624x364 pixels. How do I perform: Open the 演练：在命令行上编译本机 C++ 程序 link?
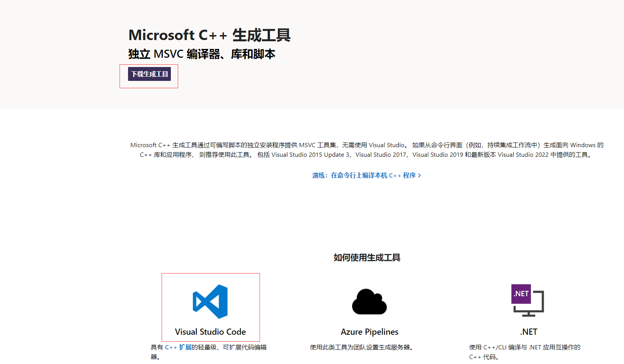[366, 175]
